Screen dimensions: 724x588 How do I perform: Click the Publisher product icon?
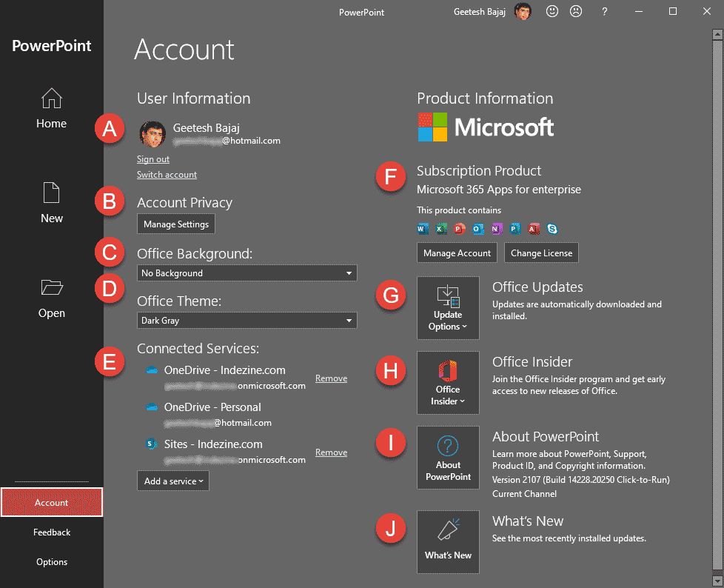(x=514, y=229)
